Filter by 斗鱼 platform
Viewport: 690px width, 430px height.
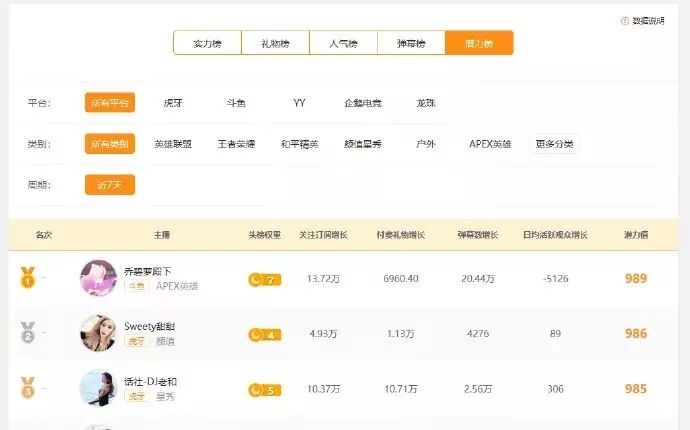pos(236,103)
